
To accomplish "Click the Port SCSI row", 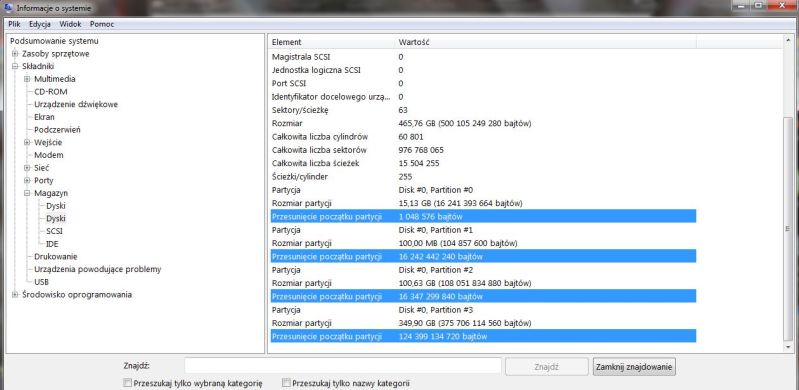I will pos(483,84).
